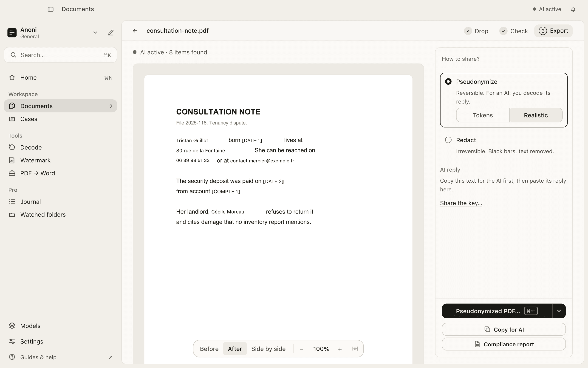The height and width of the screenshot is (368, 588).
Task: Open the Watermark tool
Action: [60, 160]
